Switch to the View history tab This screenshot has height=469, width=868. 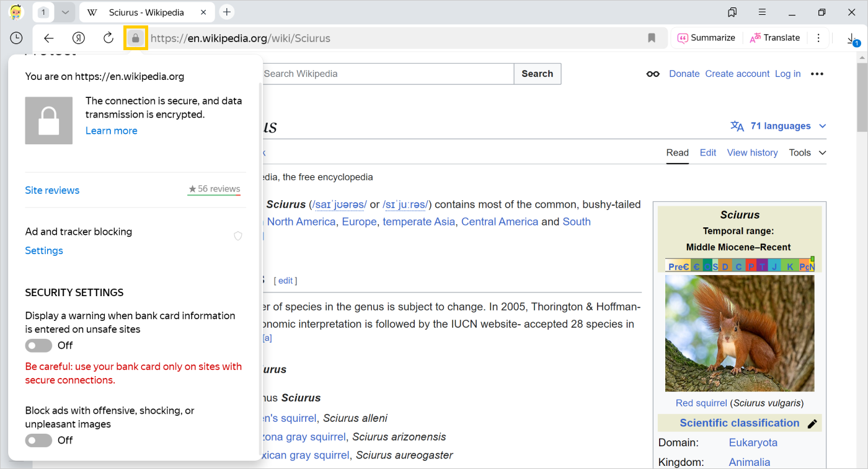click(x=752, y=153)
